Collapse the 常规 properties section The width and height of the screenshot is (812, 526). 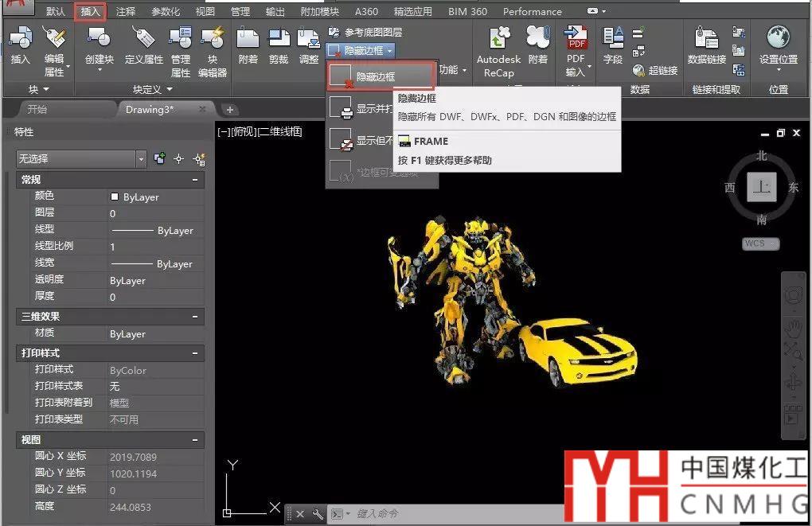pyautogui.click(x=195, y=181)
